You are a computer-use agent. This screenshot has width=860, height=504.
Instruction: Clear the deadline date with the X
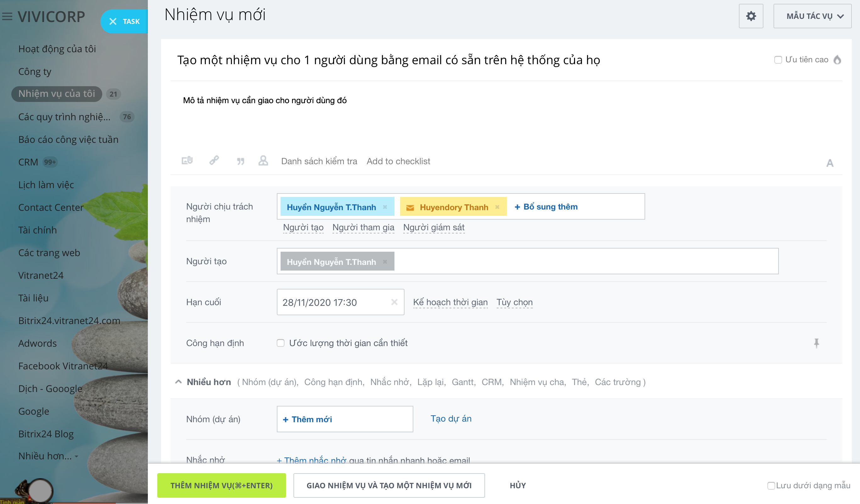pos(394,302)
